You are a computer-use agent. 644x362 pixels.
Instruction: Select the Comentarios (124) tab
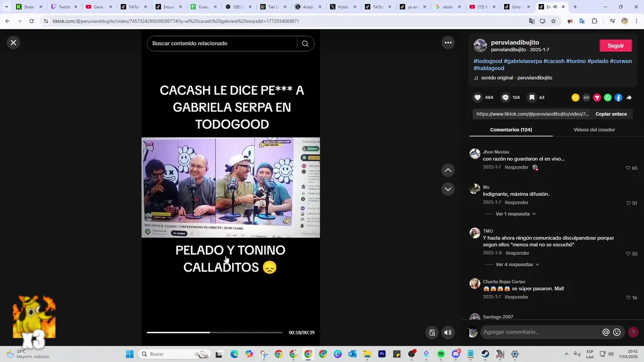tap(511, 130)
